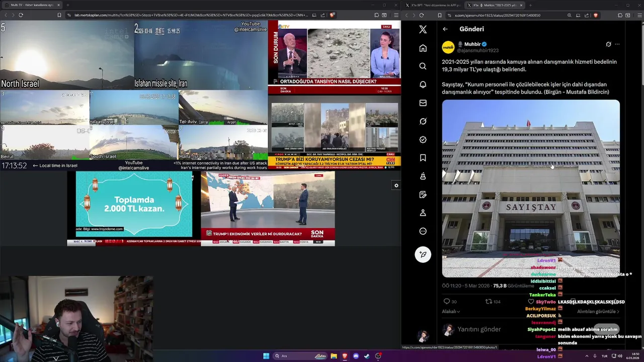Open the Windows Start button
Image resolution: width=644 pixels, height=362 pixels.
click(x=266, y=356)
